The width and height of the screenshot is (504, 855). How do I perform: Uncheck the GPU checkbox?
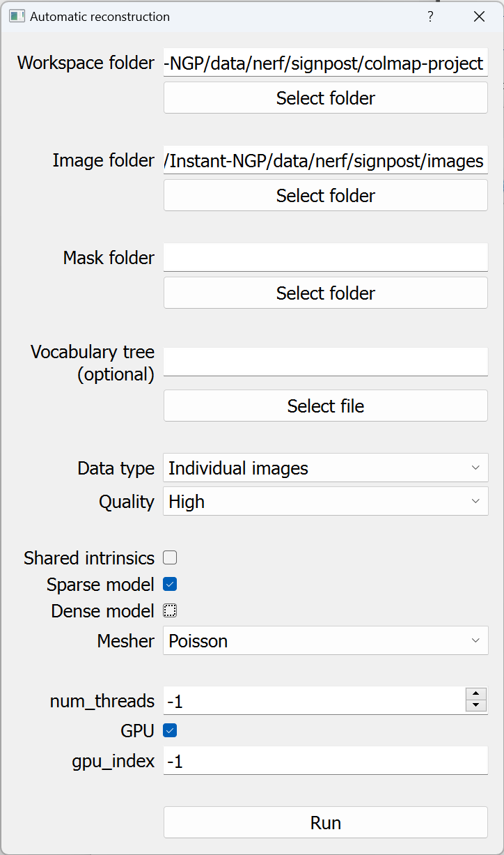169,730
